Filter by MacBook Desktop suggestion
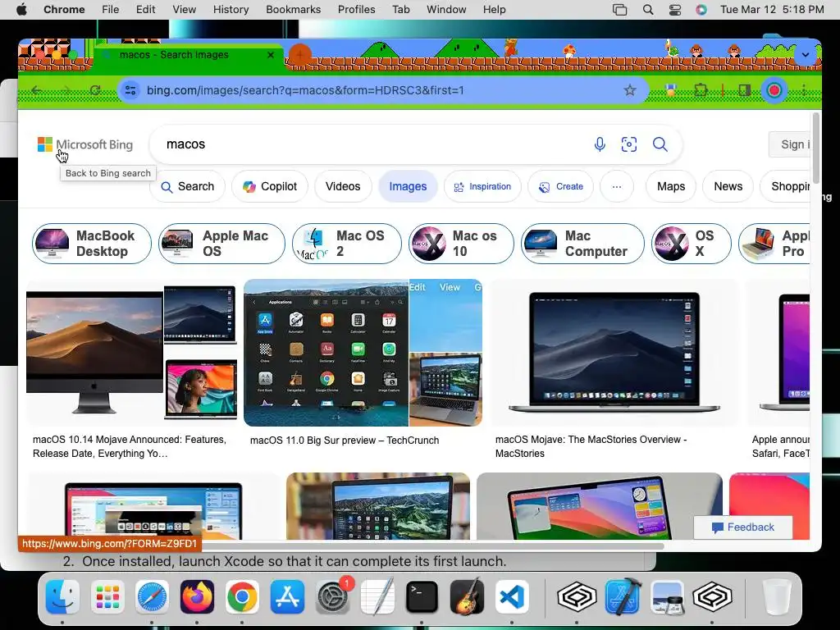 click(92, 244)
